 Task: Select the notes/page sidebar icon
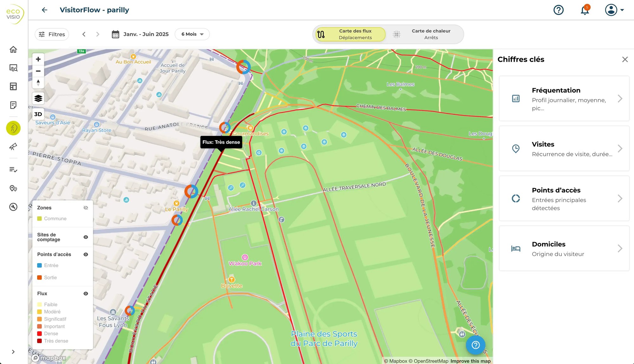click(x=13, y=105)
